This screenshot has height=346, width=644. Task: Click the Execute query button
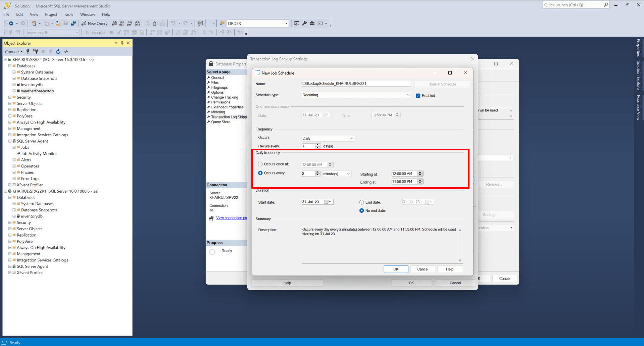[95, 33]
